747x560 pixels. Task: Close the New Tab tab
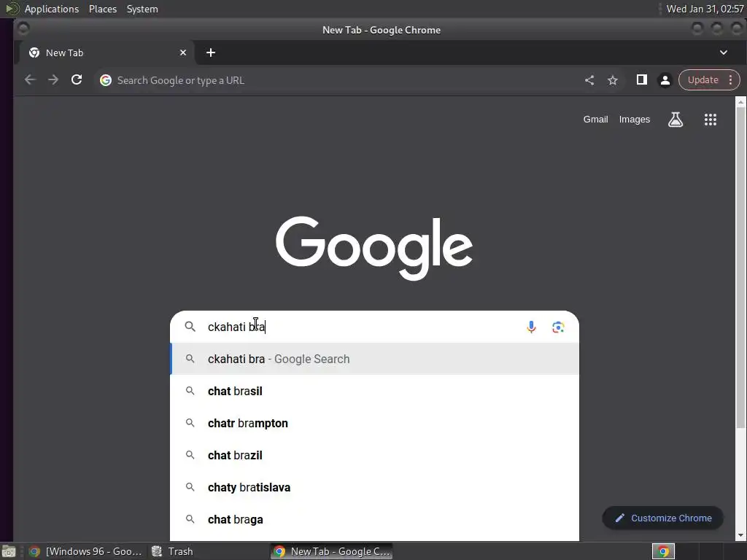pyautogui.click(x=183, y=52)
